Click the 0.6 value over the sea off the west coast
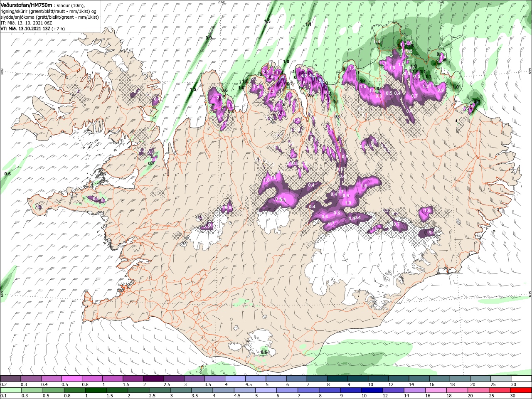 7,174
